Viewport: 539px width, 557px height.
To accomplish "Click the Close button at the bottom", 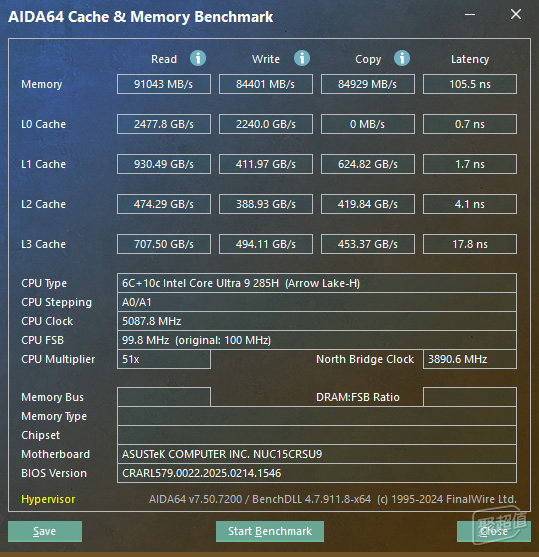I will pos(494,531).
